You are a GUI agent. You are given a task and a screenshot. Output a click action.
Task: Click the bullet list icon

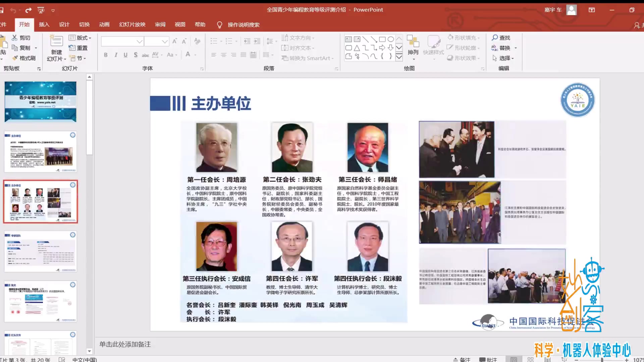point(214,41)
